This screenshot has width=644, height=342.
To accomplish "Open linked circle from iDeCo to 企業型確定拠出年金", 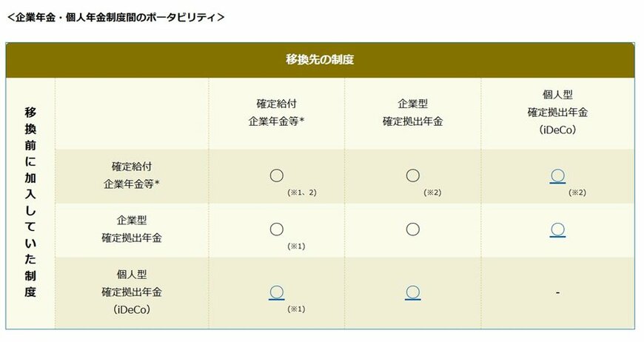I will tap(413, 292).
